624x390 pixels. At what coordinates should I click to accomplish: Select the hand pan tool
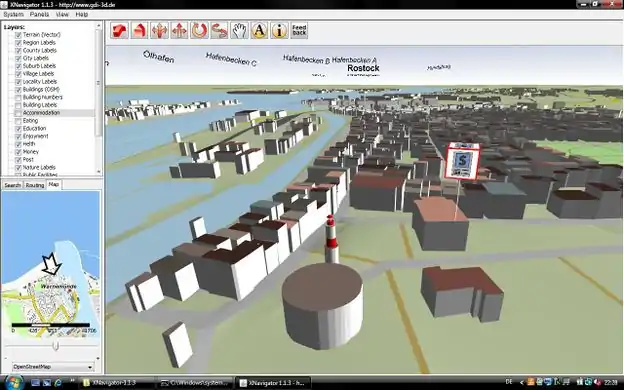coord(240,31)
